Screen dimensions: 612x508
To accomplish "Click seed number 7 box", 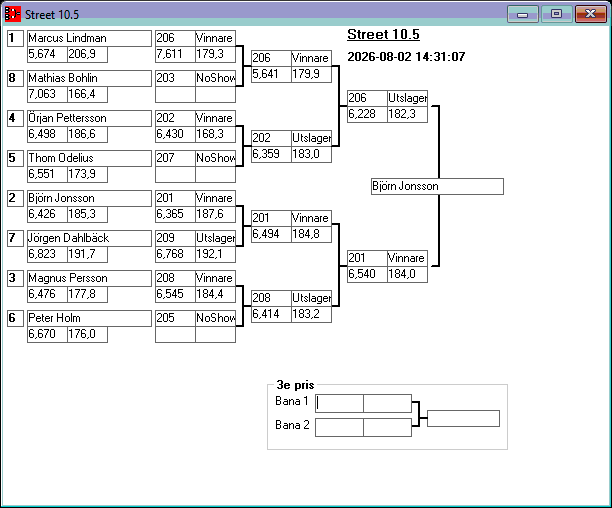I will point(15,238).
